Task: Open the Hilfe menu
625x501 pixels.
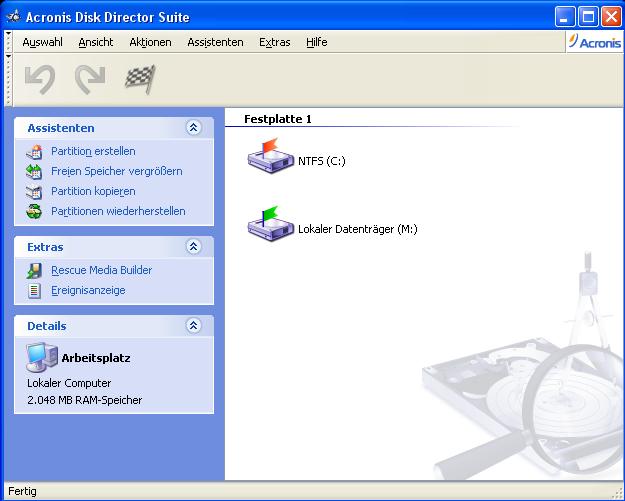Action: click(317, 42)
